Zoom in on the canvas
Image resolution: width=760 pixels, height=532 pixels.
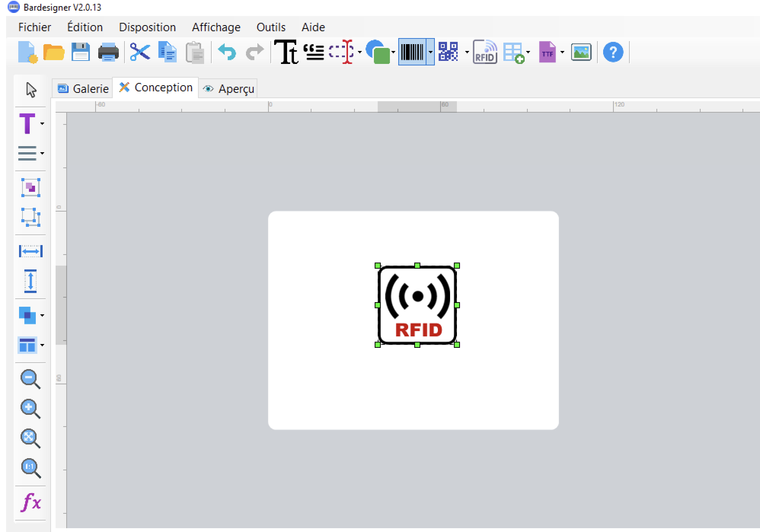(30, 408)
